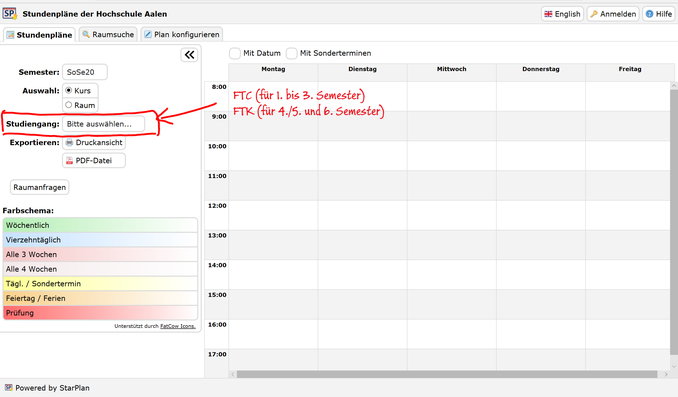
Task: Select the Kurs radio option
Action: tap(68, 90)
